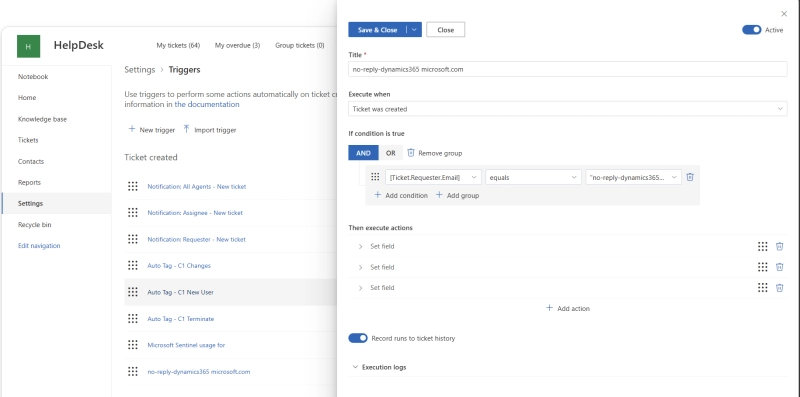Click Remove group button
The image size is (800, 397).
coord(435,153)
